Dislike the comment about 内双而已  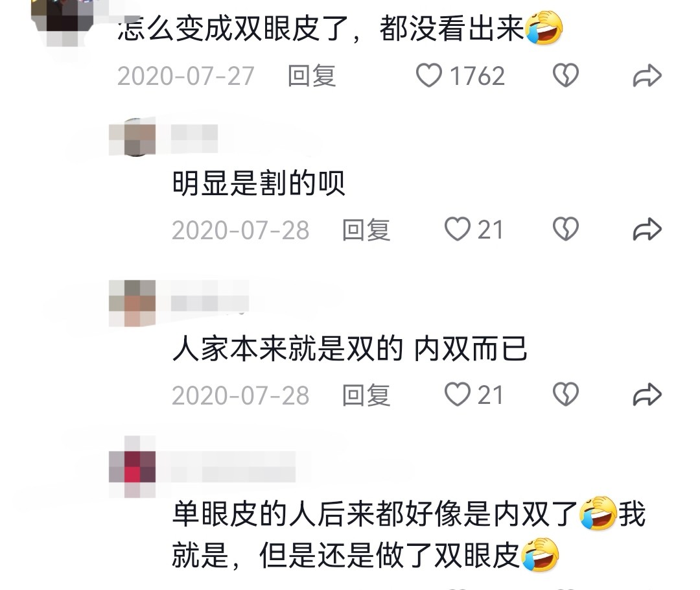tap(566, 394)
